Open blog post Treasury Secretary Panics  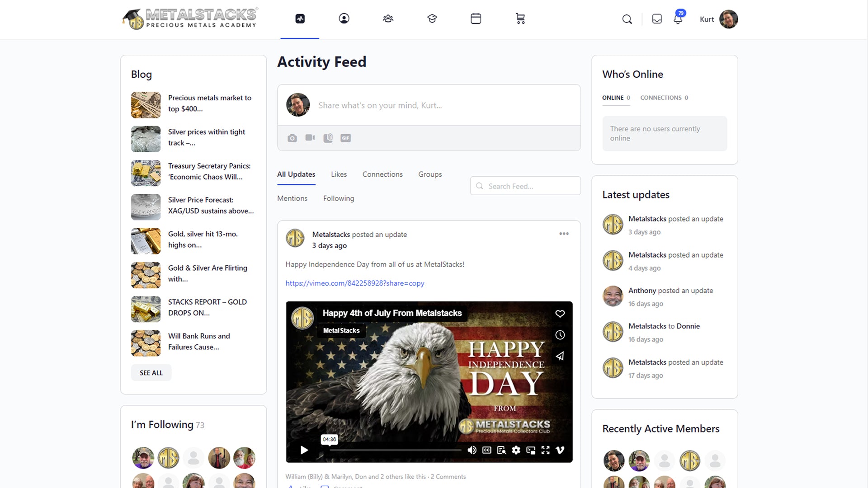(x=209, y=171)
